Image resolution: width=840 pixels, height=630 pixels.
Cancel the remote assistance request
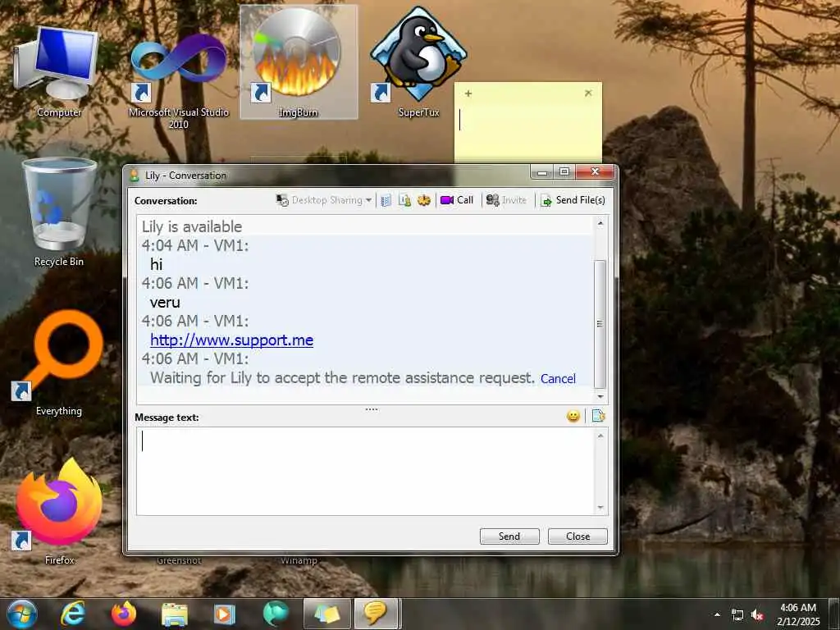[x=558, y=379]
